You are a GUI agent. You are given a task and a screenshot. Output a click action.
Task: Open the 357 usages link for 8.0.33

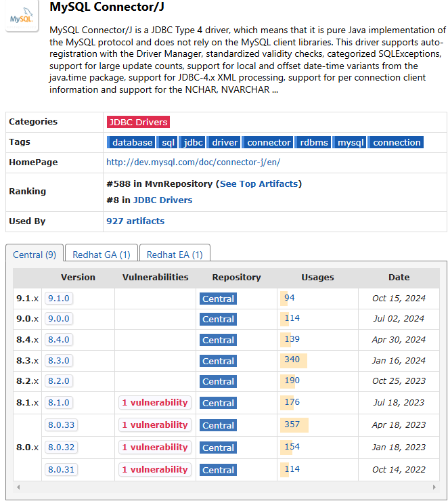click(292, 424)
